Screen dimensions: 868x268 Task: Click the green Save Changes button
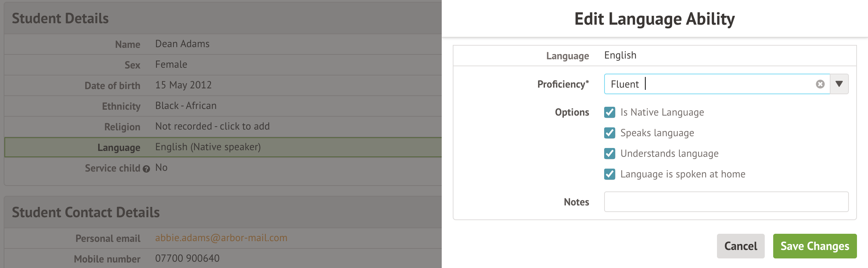tap(814, 246)
